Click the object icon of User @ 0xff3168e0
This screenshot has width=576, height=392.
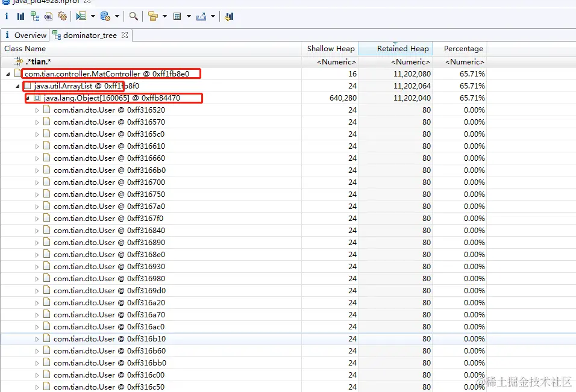pos(46,254)
